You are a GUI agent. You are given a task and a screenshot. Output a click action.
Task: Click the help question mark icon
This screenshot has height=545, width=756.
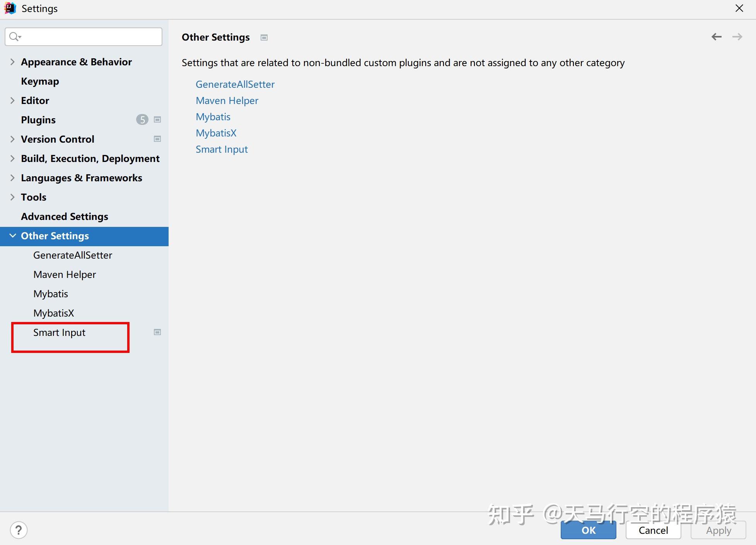19,530
